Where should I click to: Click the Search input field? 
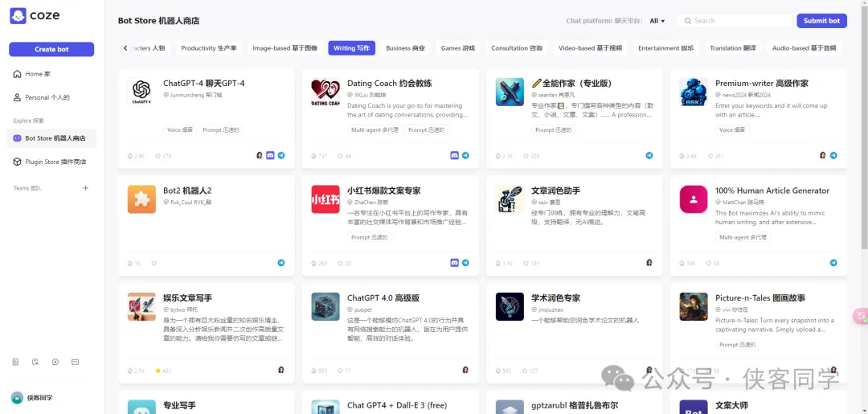pos(735,21)
